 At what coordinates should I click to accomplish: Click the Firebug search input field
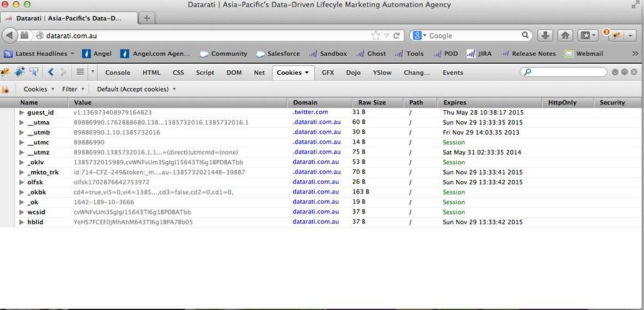click(x=565, y=72)
